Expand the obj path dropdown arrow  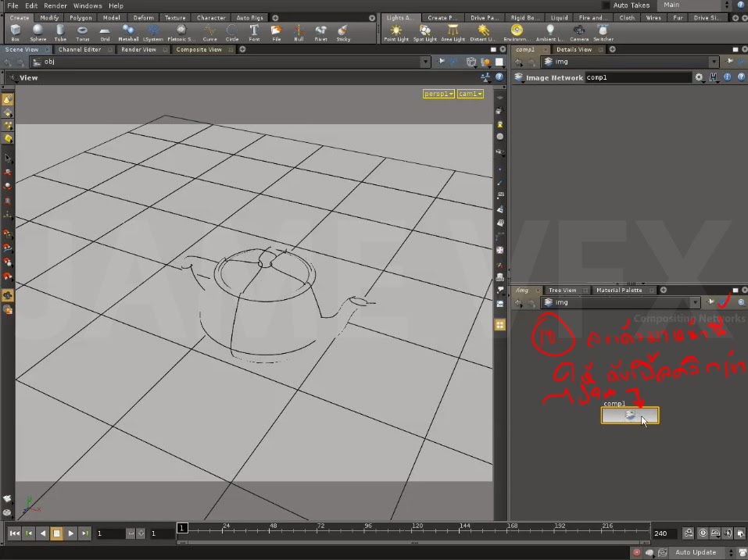pyautogui.click(x=425, y=62)
